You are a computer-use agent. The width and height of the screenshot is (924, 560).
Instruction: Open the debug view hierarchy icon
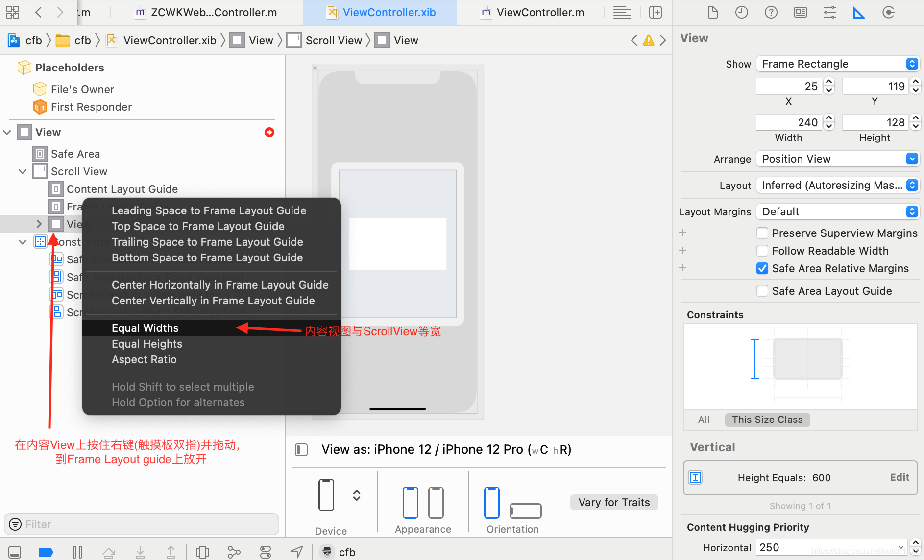pyautogui.click(x=203, y=552)
